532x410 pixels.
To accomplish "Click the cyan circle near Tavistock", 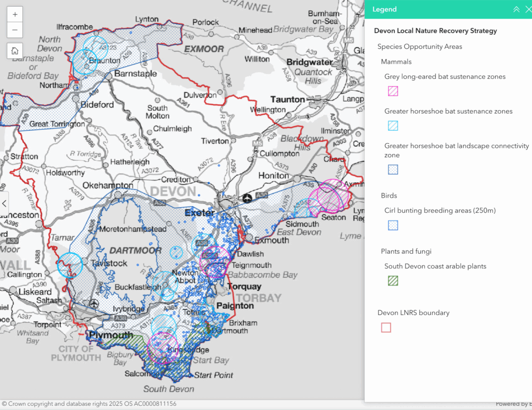I will [x=70, y=265].
